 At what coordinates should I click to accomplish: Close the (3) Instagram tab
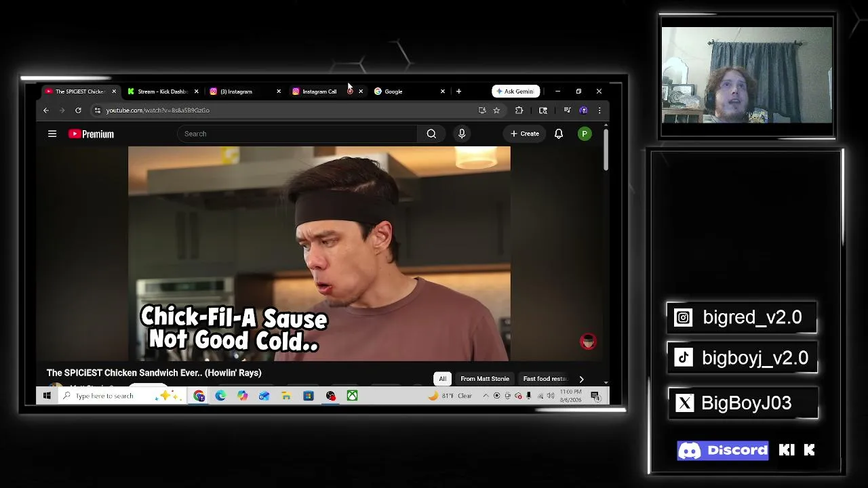coord(279,91)
